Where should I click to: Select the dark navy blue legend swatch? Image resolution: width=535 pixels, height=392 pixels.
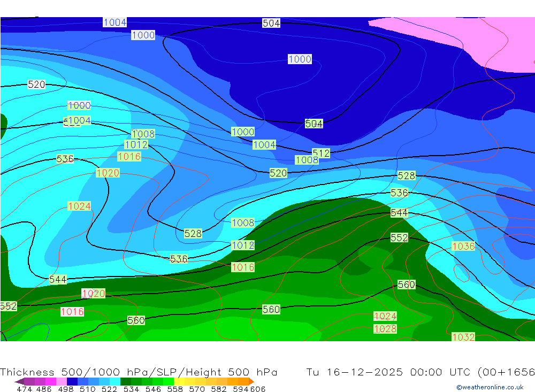point(72,381)
